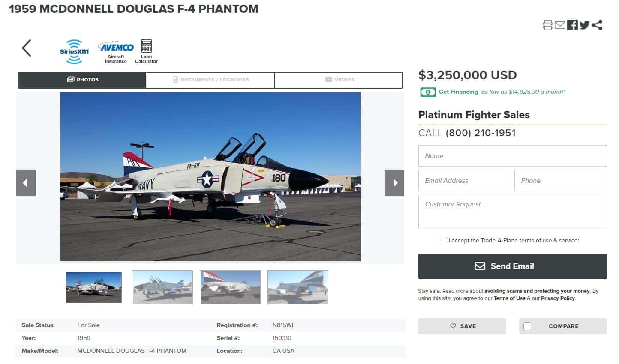Viewport: 619px width, 364px height.
Task: Open the print icon for this listing
Action: [x=547, y=25]
